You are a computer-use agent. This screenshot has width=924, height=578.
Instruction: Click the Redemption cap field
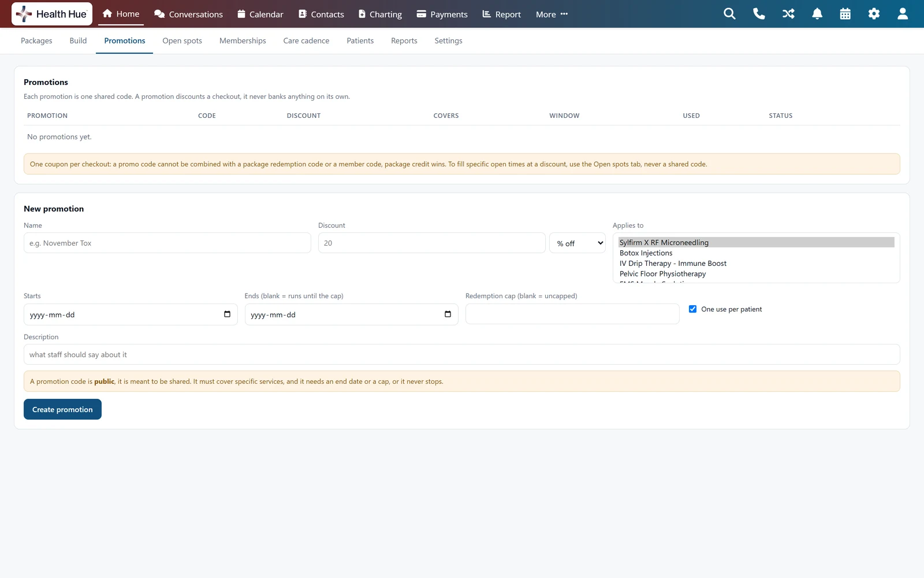coord(572,314)
